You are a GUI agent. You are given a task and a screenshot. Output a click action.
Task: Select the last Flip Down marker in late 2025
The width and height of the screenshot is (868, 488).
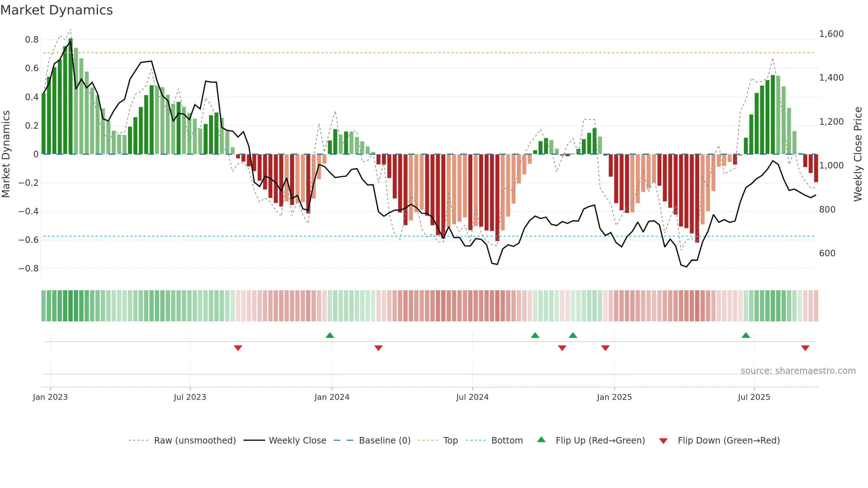[805, 348]
